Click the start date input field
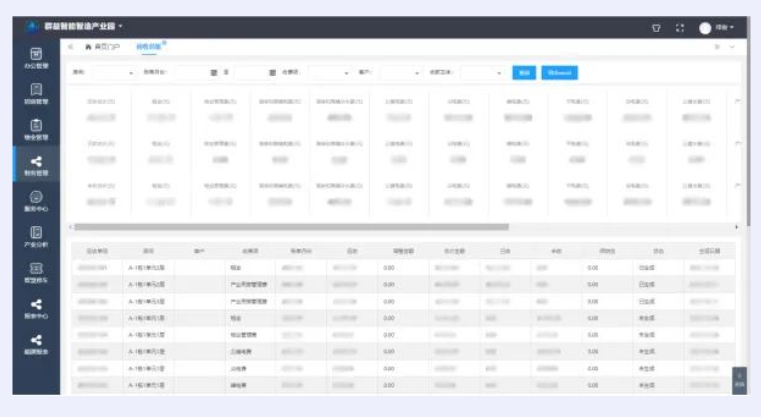This screenshot has height=417, width=761. click(x=197, y=72)
